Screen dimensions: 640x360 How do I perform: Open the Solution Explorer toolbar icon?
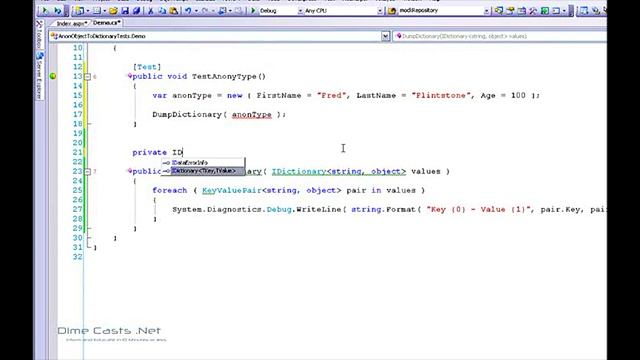coord(498,11)
